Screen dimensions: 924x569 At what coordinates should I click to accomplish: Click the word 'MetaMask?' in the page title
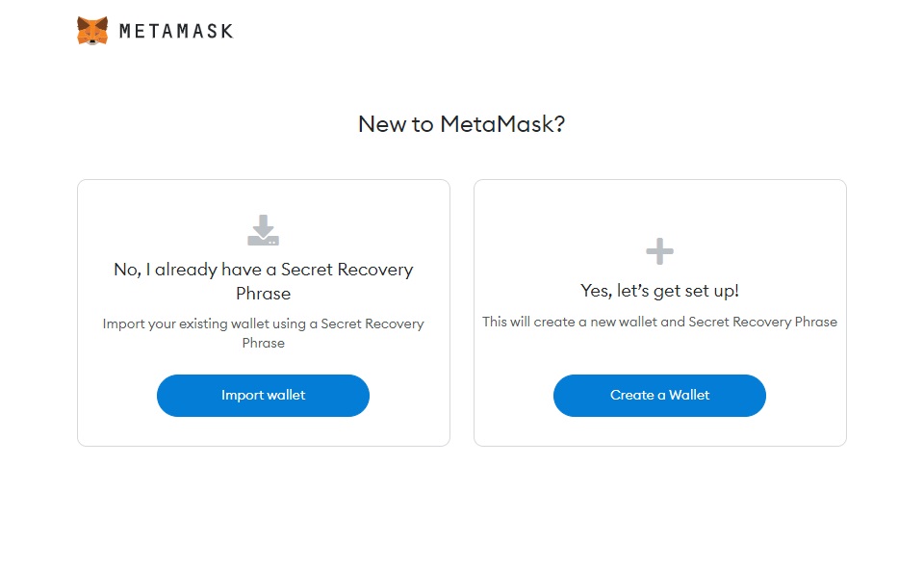[502, 124]
